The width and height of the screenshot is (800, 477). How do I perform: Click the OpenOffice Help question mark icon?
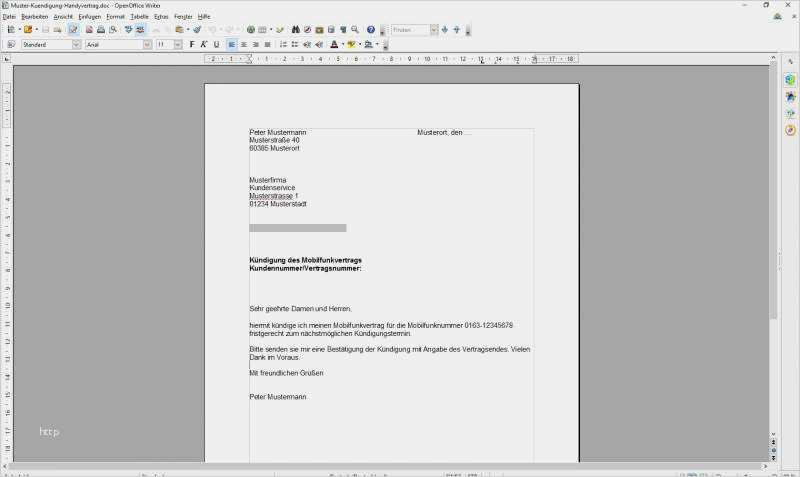tap(371, 30)
